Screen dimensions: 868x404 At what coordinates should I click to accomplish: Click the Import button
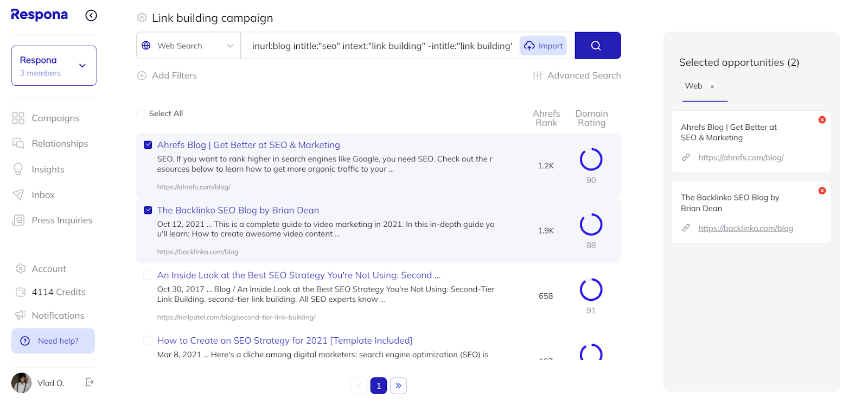(543, 46)
